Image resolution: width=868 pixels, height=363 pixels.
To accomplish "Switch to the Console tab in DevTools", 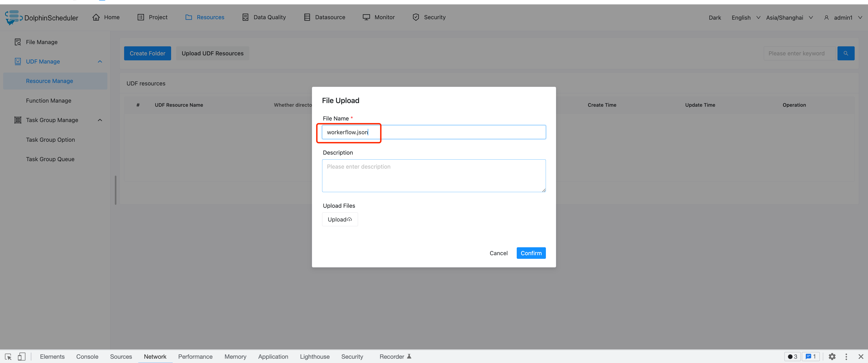I will point(87,356).
